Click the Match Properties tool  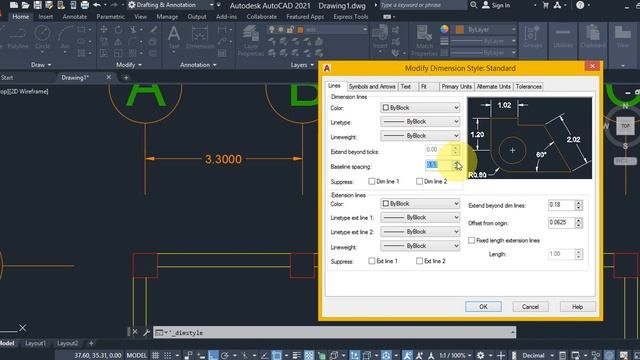point(424,41)
